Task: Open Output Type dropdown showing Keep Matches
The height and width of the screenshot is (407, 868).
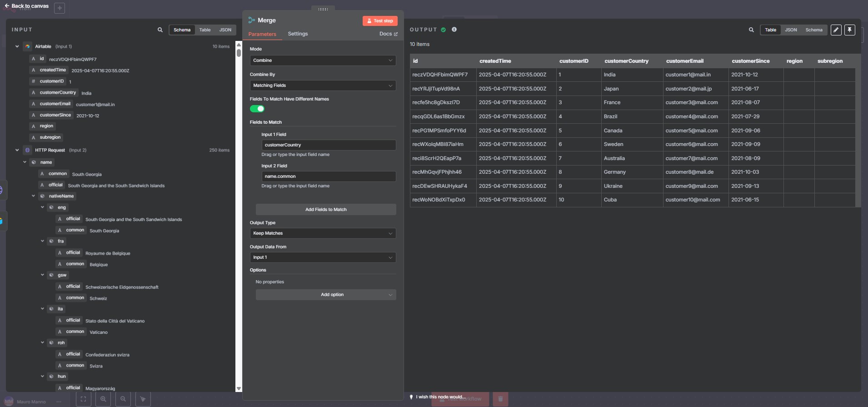Action: [x=323, y=233]
